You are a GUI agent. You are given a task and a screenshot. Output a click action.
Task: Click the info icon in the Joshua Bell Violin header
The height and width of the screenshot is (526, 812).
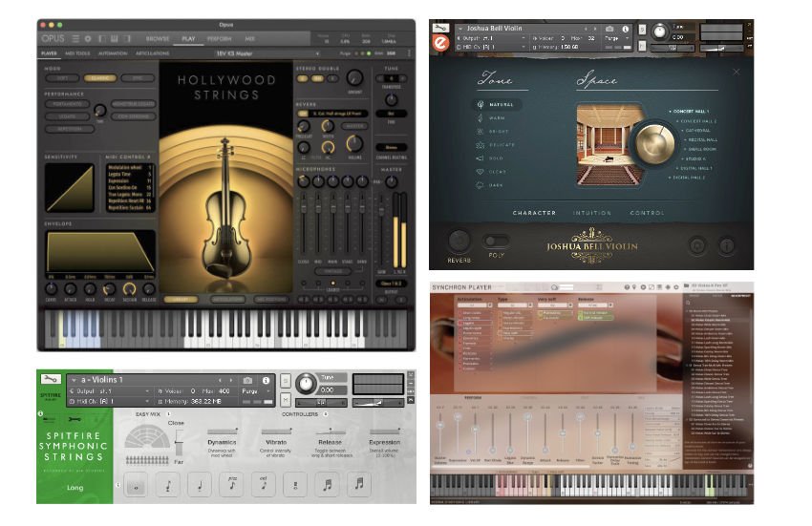[x=625, y=29]
